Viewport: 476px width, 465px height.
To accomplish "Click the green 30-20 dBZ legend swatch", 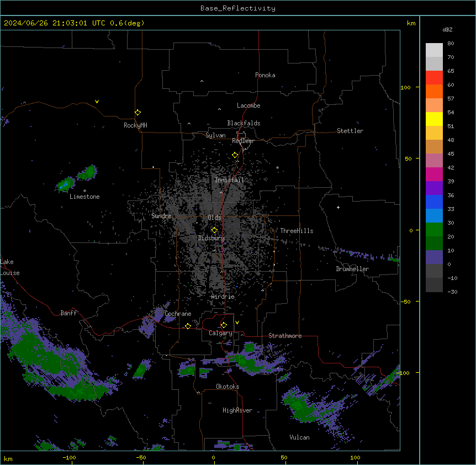I will coord(434,230).
